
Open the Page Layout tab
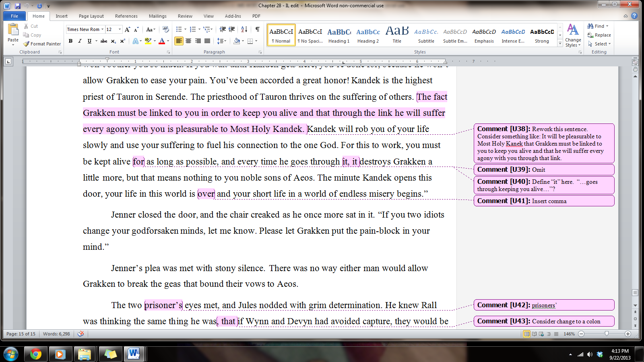[91, 16]
